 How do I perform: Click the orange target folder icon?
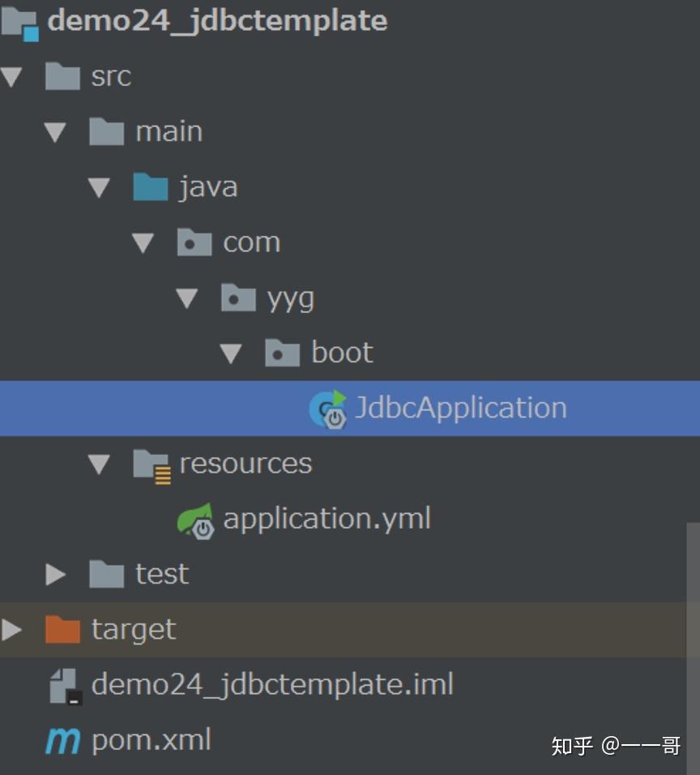(x=62, y=628)
